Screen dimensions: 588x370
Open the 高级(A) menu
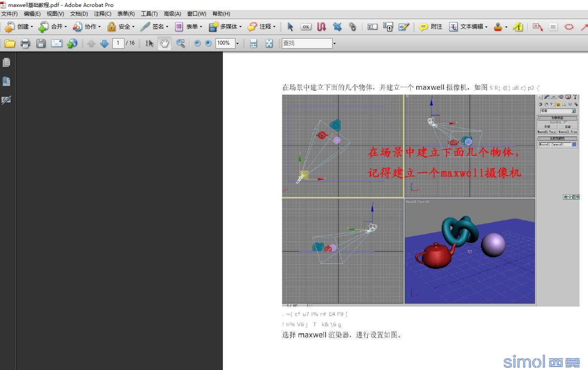pyautogui.click(x=172, y=14)
